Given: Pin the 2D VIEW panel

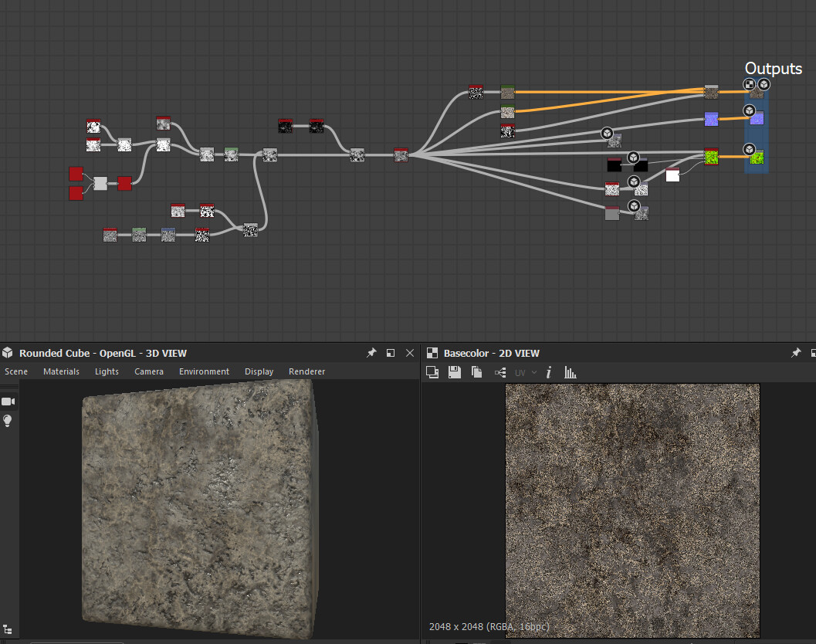Looking at the screenshot, I should (796, 353).
